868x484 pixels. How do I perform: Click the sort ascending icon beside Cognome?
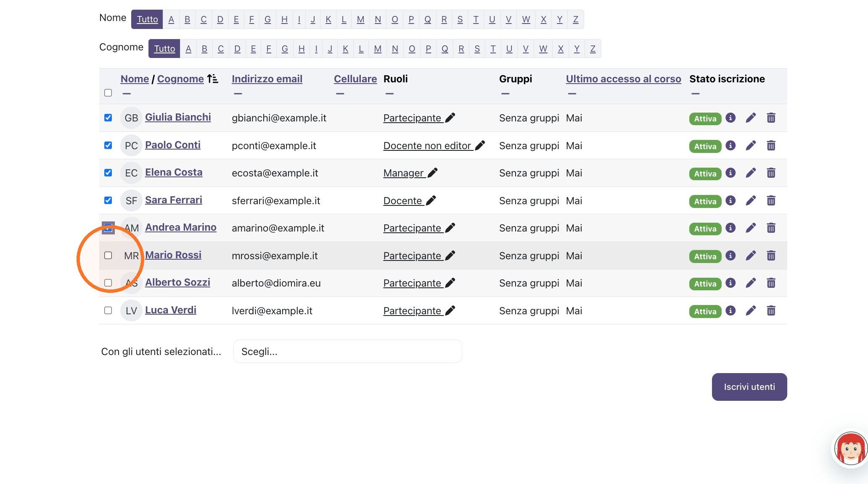(212, 79)
